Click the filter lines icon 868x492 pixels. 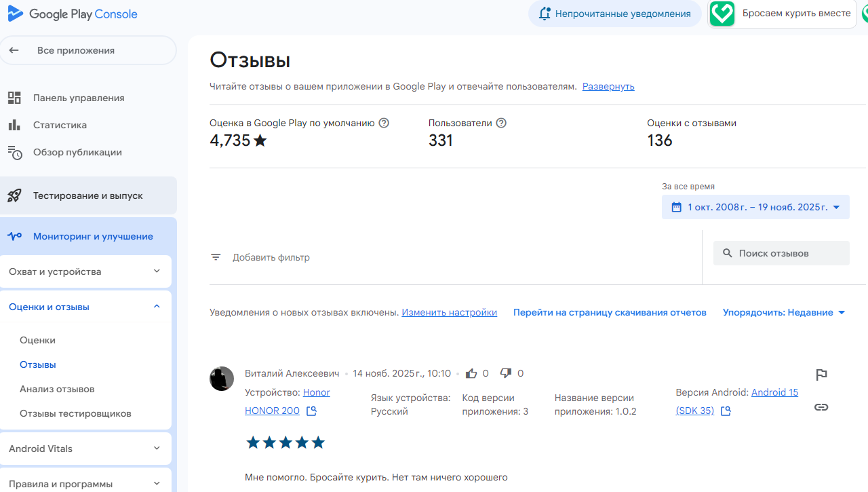coord(216,257)
